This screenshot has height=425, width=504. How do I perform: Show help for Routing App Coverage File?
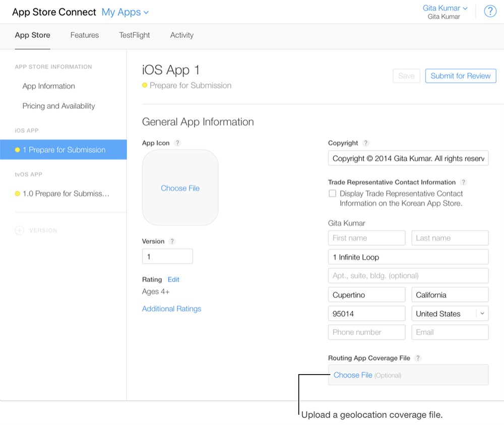[417, 358]
